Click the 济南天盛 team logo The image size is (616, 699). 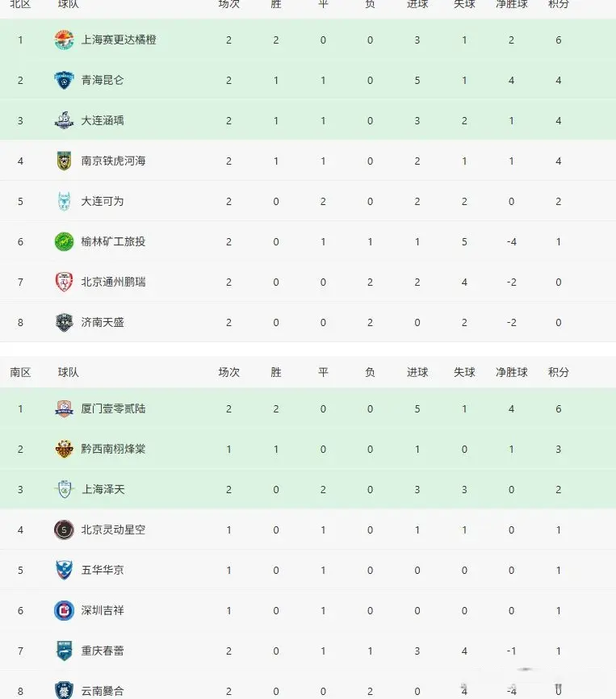tap(64, 322)
